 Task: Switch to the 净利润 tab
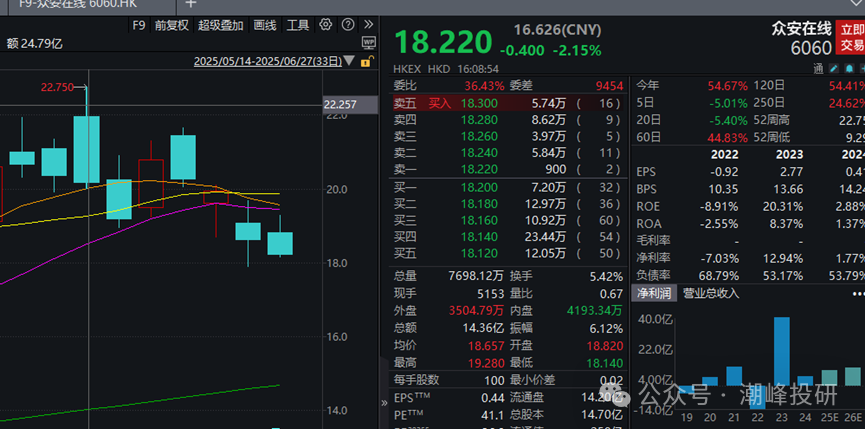pos(654,293)
